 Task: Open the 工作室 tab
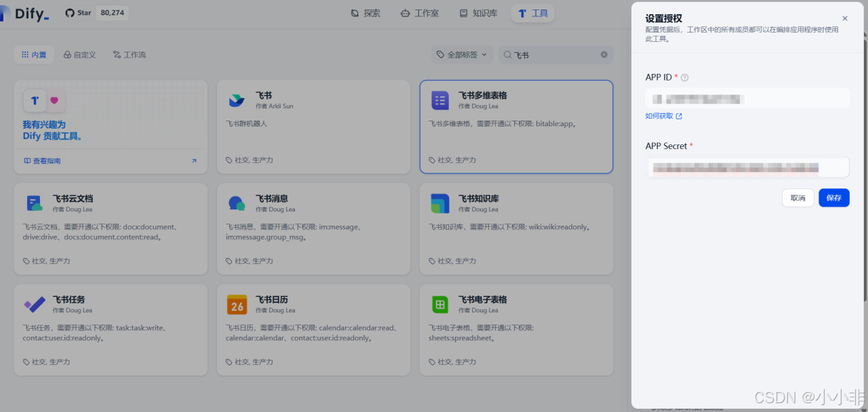tap(420, 13)
